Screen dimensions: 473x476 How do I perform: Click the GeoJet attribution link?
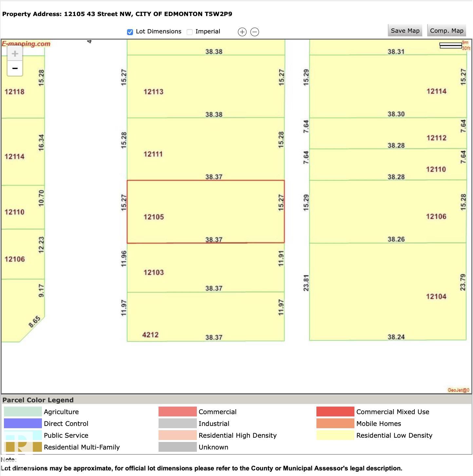pos(458,390)
